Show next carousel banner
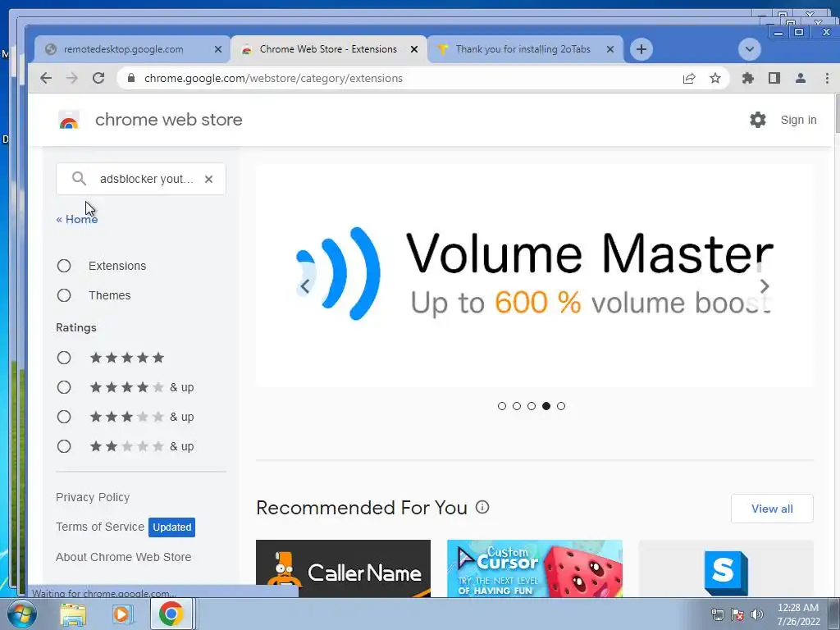 click(x=765, y=286)
